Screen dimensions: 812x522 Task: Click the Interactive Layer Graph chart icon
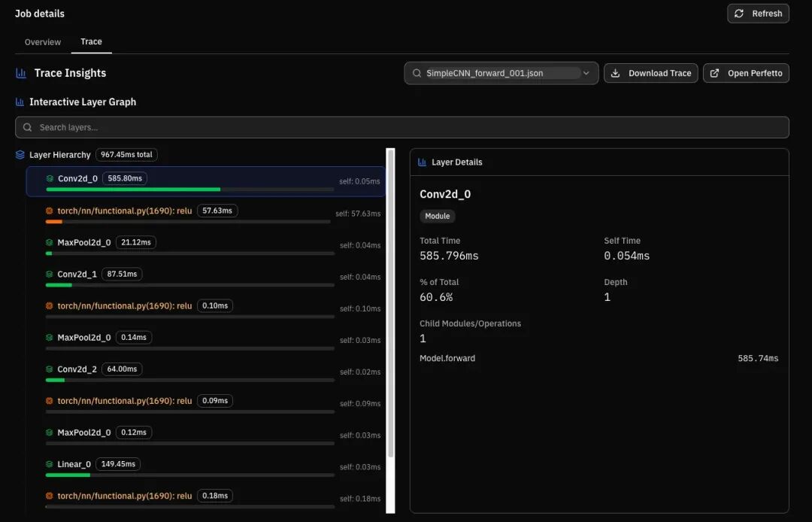point(20,102)
